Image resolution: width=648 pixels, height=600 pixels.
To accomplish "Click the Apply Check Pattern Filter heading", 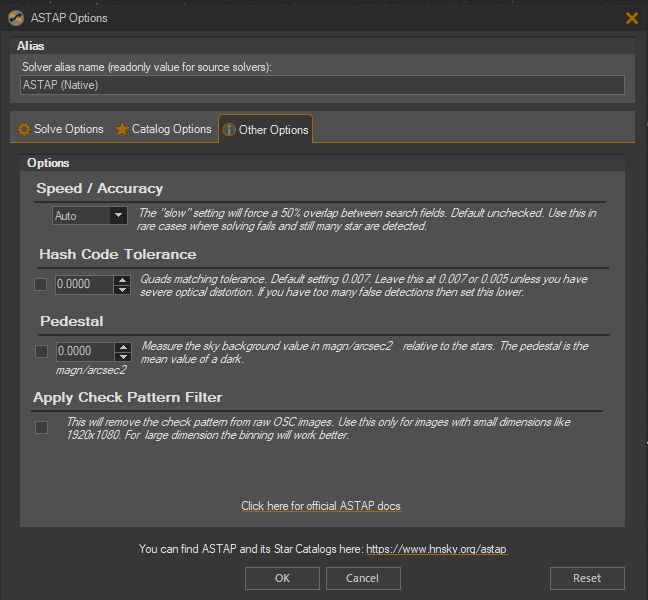I will (x=128, y=397).
